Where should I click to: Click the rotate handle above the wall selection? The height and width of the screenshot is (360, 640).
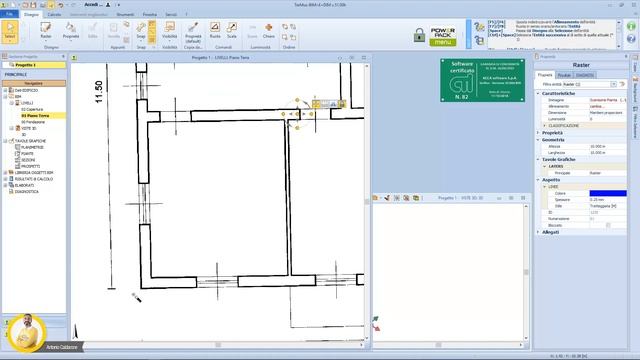click(x=297, y=100)
